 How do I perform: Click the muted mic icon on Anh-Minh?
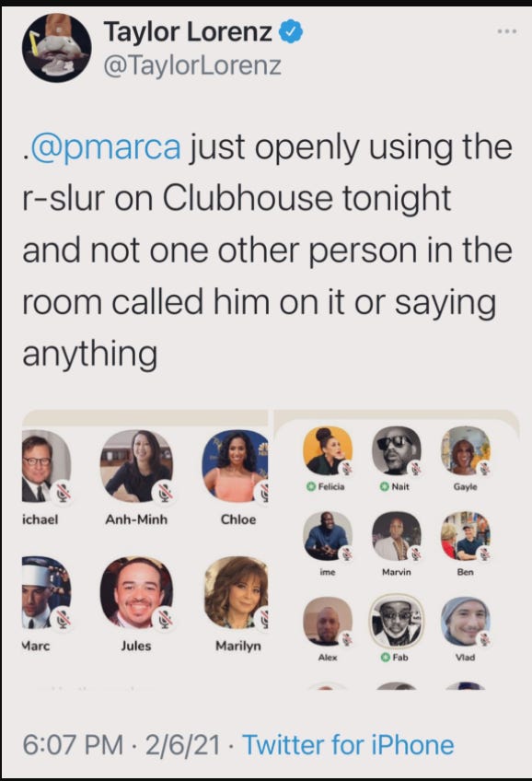tap(166, 492)
